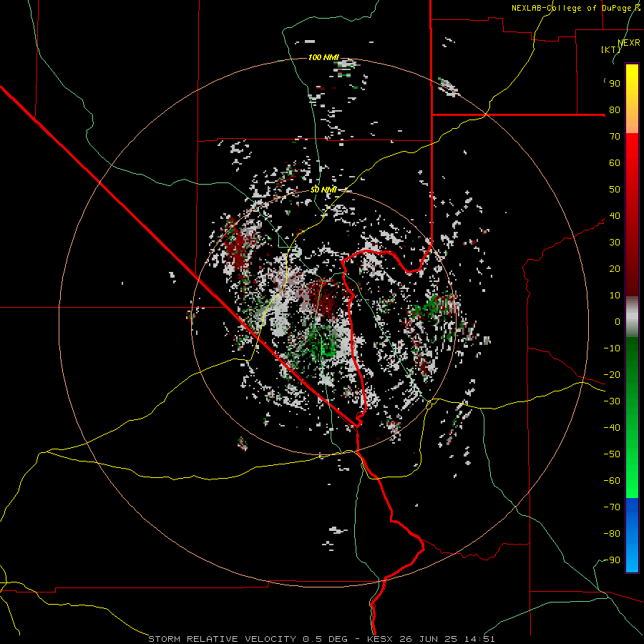Viewport: 644px width, 644px height.
Task: Click the -90 value on the velocity scale
Action: point(612,560)
